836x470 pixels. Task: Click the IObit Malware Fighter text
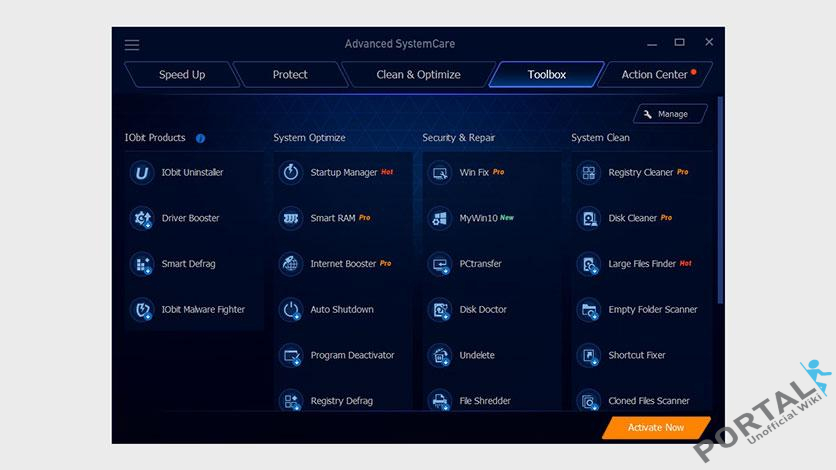[203, 310]
